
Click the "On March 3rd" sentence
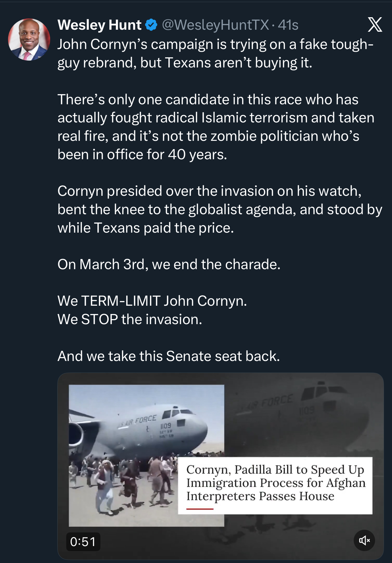click(x=169, y=264)
